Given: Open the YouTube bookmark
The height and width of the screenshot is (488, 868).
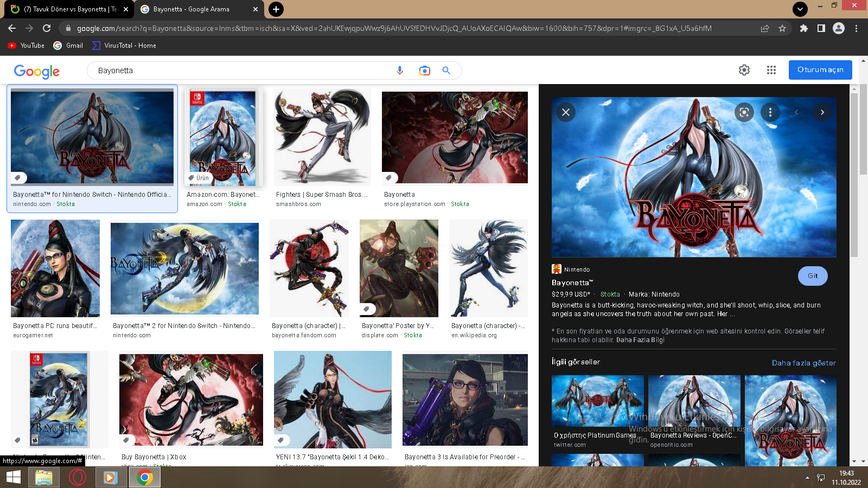Looking at the screenshot, I should tap(26, 46).
